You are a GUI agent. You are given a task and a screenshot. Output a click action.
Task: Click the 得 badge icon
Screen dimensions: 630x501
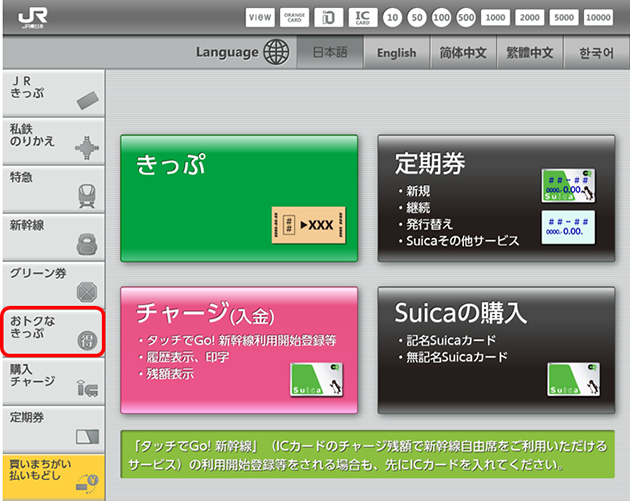point(87,341)
